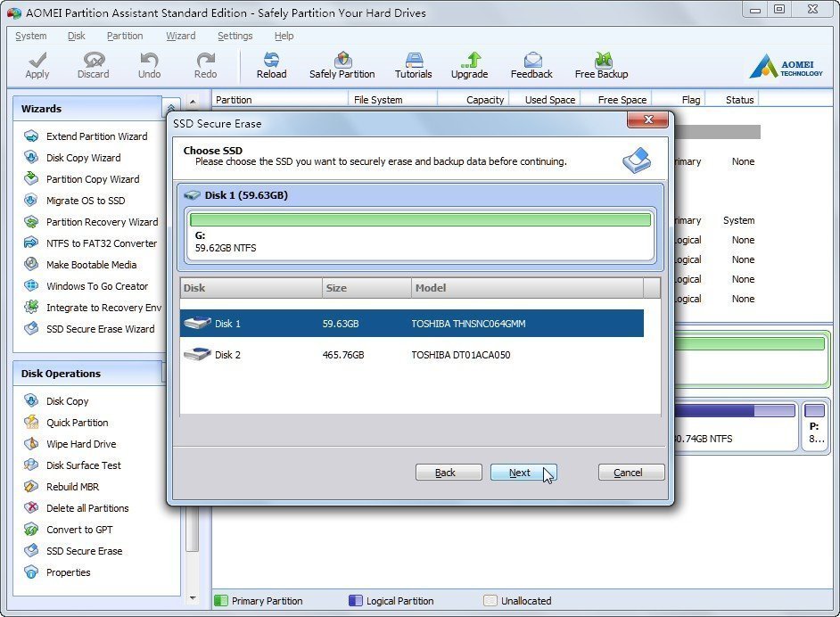The width and height of the screenshot is (840, 617).
Task: Open the Wizard menu
Action: (180, 36)
